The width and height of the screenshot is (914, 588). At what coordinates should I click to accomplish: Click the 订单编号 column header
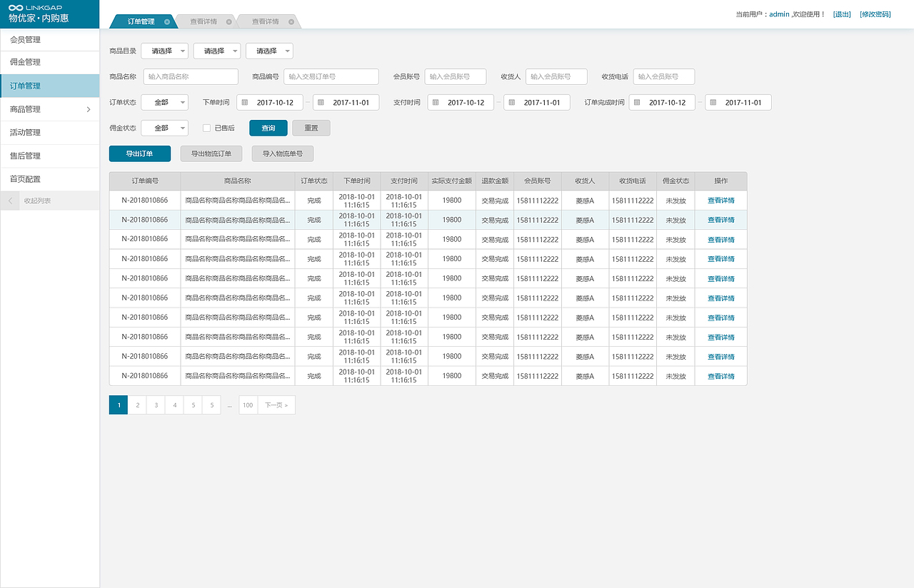[145, 181]
